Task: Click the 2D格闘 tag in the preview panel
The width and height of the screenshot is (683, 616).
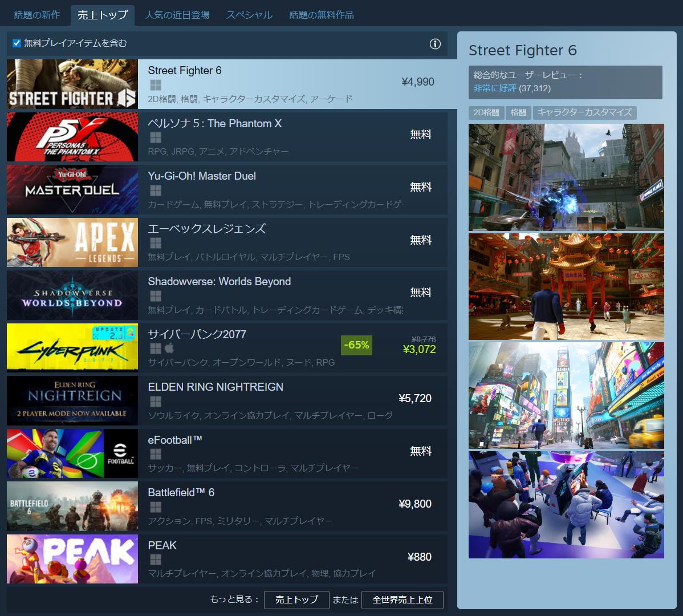Action: tap(486, 112)
